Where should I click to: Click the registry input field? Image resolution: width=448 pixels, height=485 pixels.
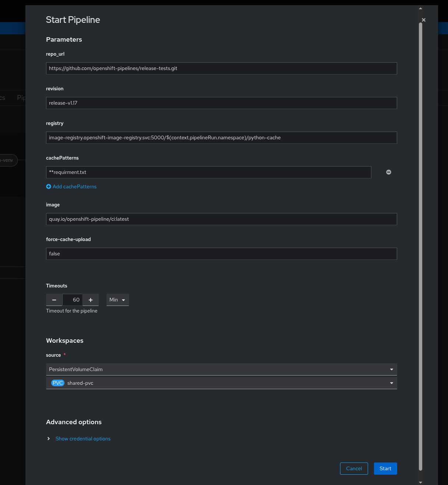tap(221, 137)
